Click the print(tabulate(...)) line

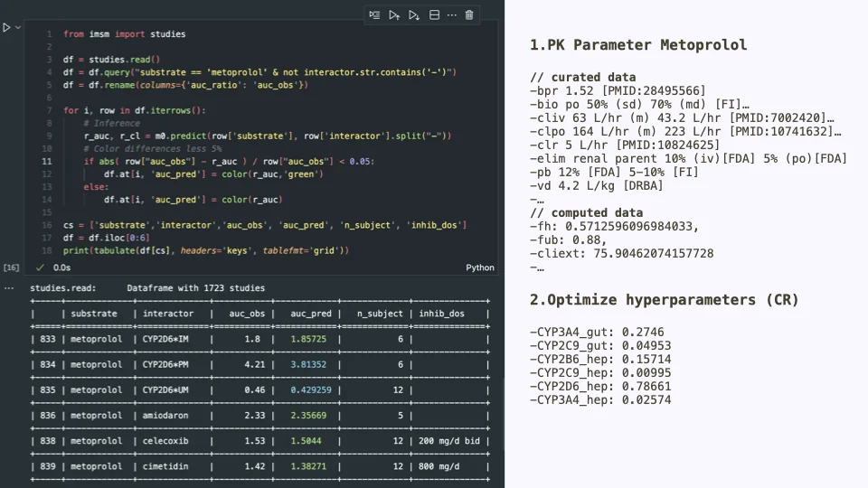point(206,250)
